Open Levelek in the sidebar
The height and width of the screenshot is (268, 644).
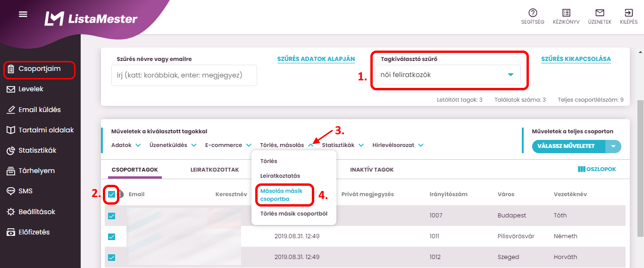click(x=31, y=89)
